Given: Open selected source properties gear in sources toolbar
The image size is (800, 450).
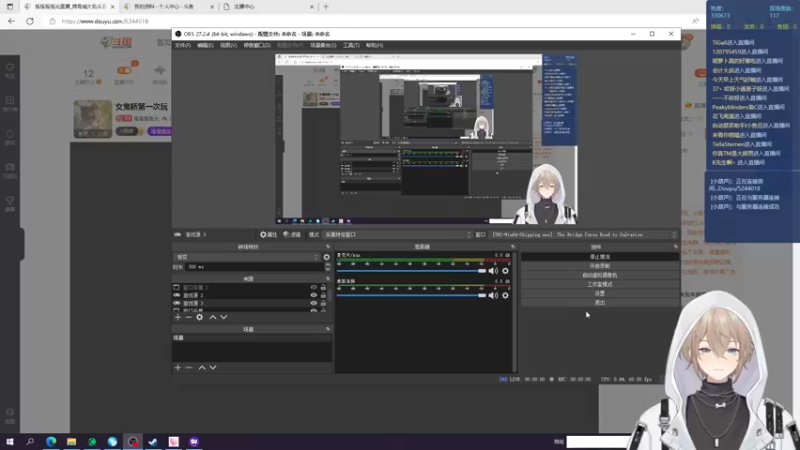Looking at the screenshot, I should [199, 317].
